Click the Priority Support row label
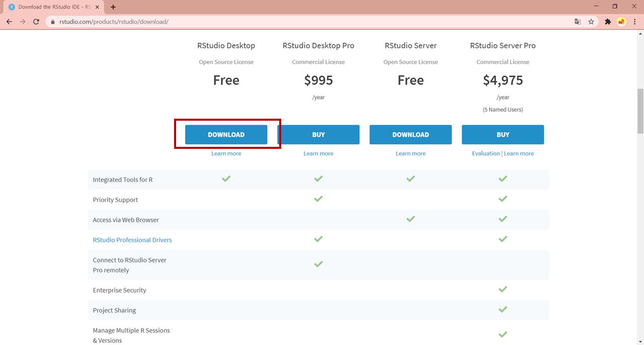The width and height of the screenshot is (644, 345). pyautogui.click(x=115, y=200)
